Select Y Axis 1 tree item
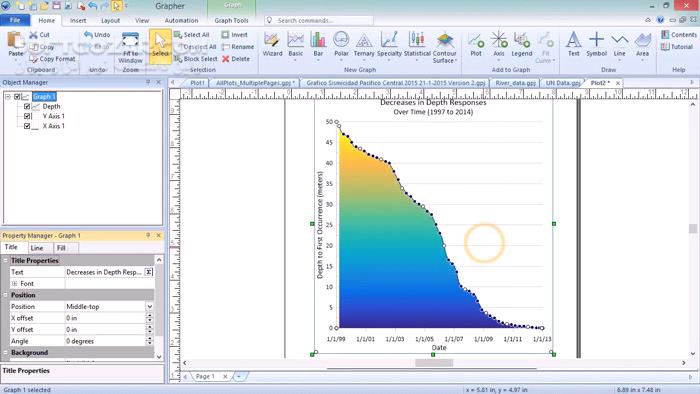 point(54,116)
